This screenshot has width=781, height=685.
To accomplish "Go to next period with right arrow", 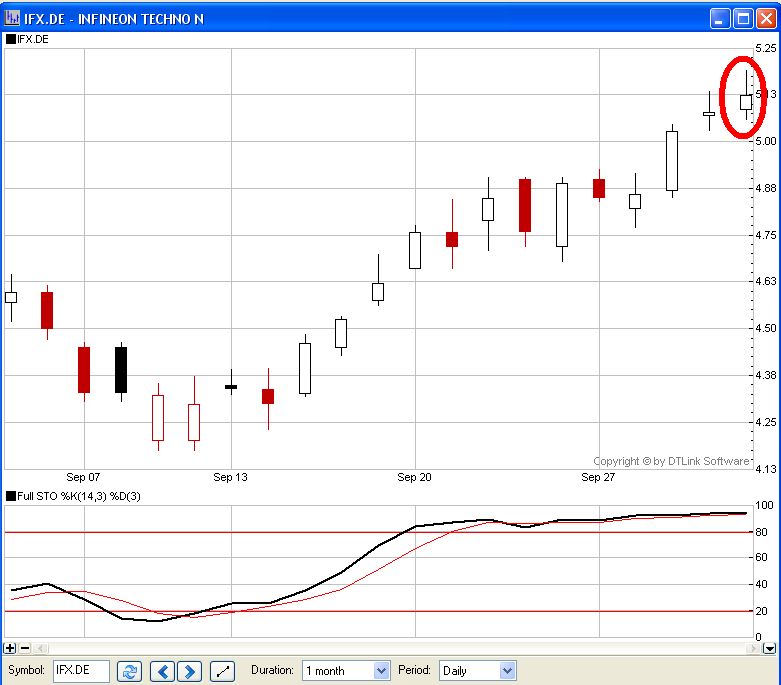I will [189, 671].
